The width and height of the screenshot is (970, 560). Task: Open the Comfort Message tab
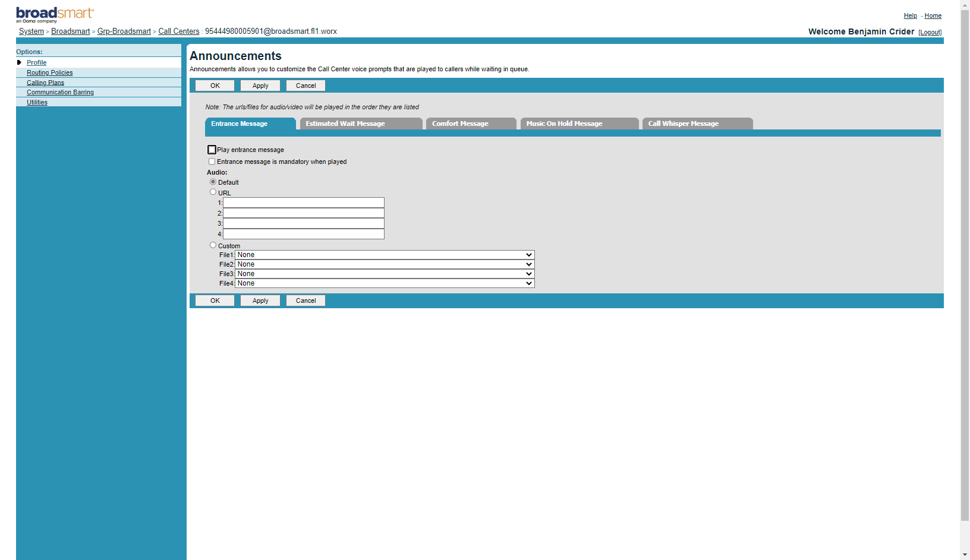(x=471, y=124)
